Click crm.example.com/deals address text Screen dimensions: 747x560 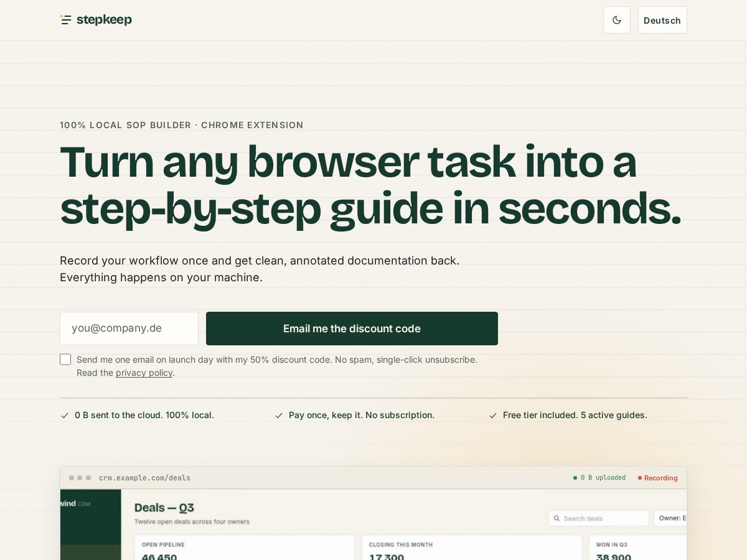click(x=144, y=478)
